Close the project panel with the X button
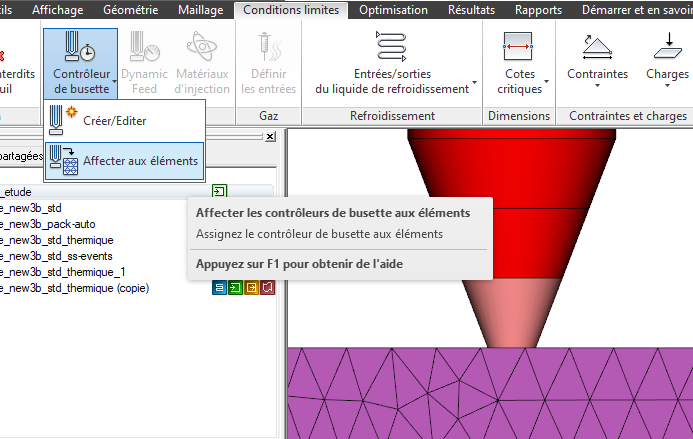693x439 pixels. (x=269, y=136)
